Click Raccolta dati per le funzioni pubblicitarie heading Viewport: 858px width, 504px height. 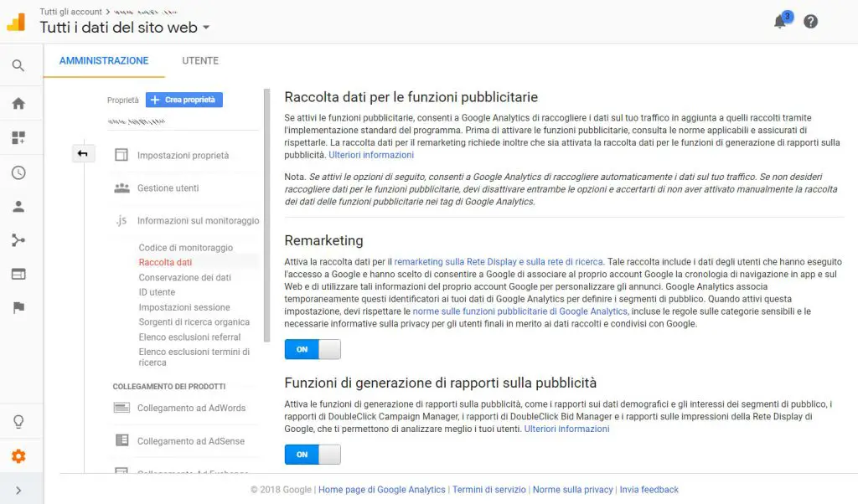[x=411, y=97]
